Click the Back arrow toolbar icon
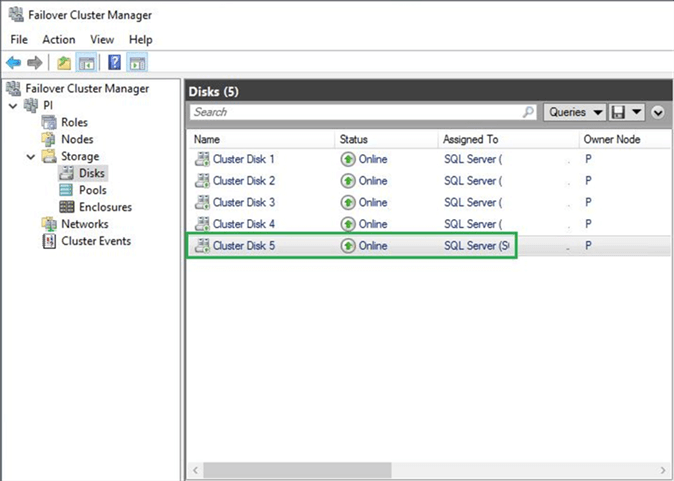 tap(14, 63)
